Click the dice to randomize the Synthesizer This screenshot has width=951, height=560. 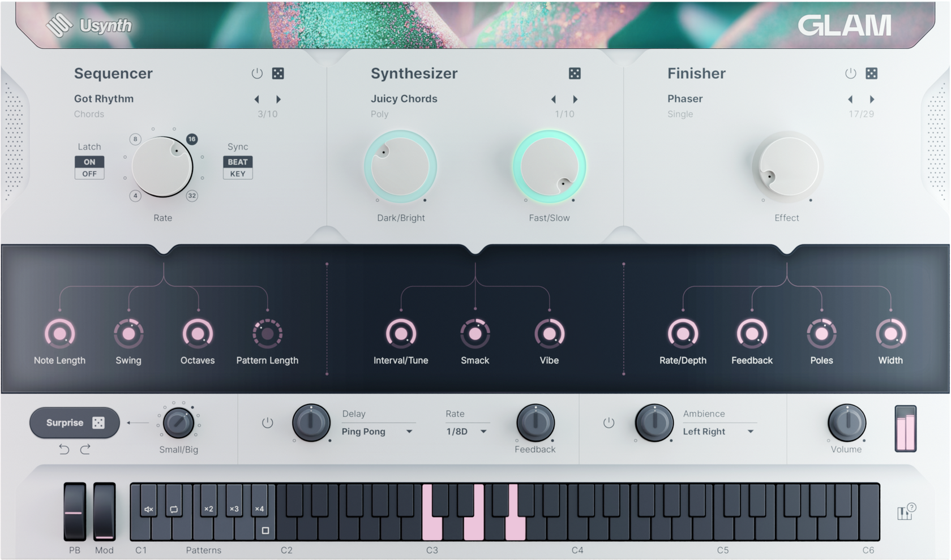[575, 73]
